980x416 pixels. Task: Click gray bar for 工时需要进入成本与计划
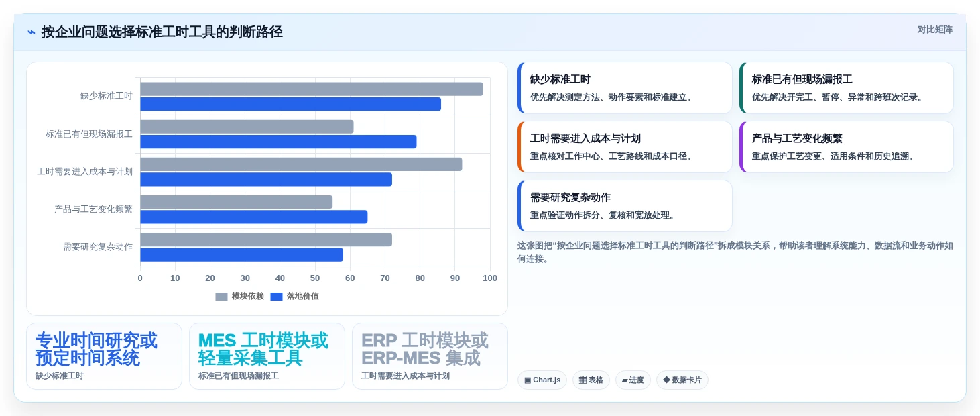[301, 164]
